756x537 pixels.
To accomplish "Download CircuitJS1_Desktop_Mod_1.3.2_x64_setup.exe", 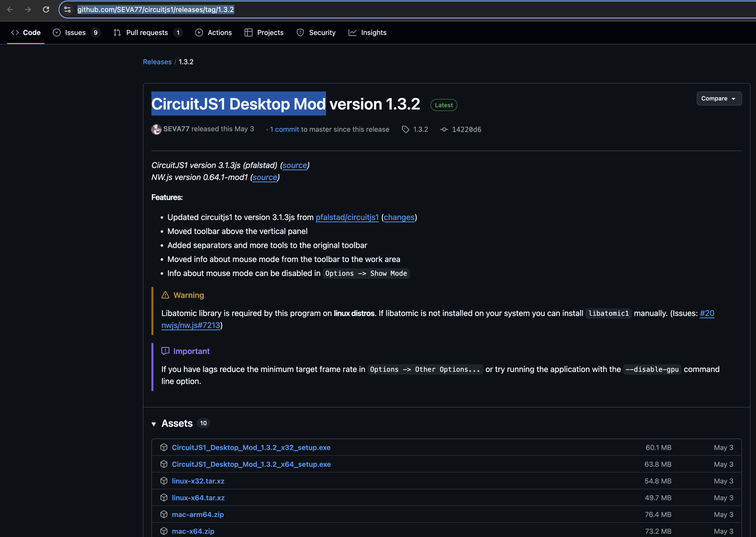I will point(251,464).
